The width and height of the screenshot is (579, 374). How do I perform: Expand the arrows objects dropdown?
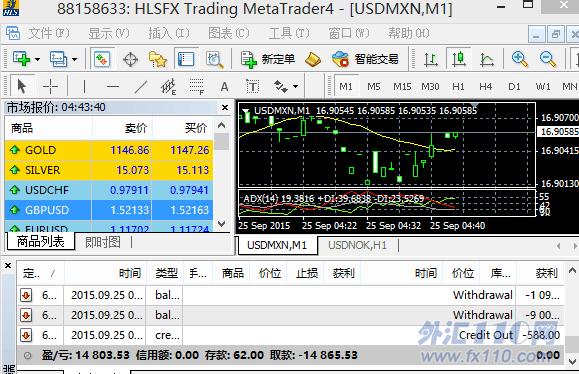click(x=295, y=87)
